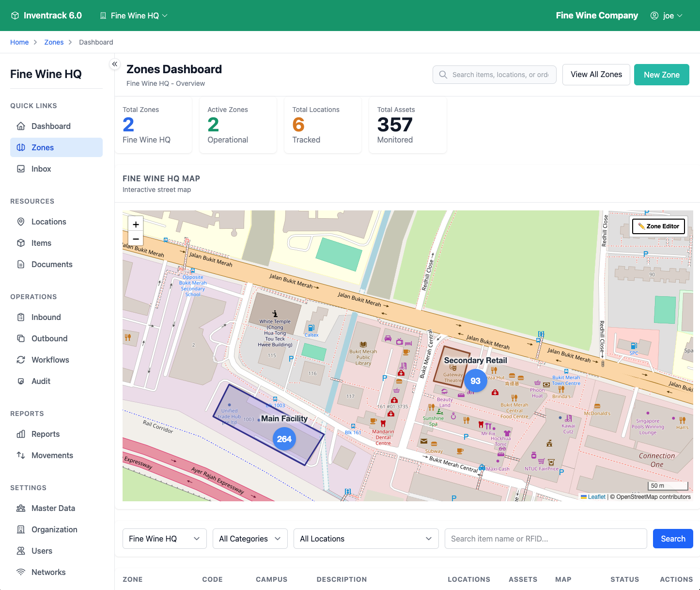700x590 pixels.
Task: Click the Inbox tray icon in sidebar
Action: coord(21,169)
